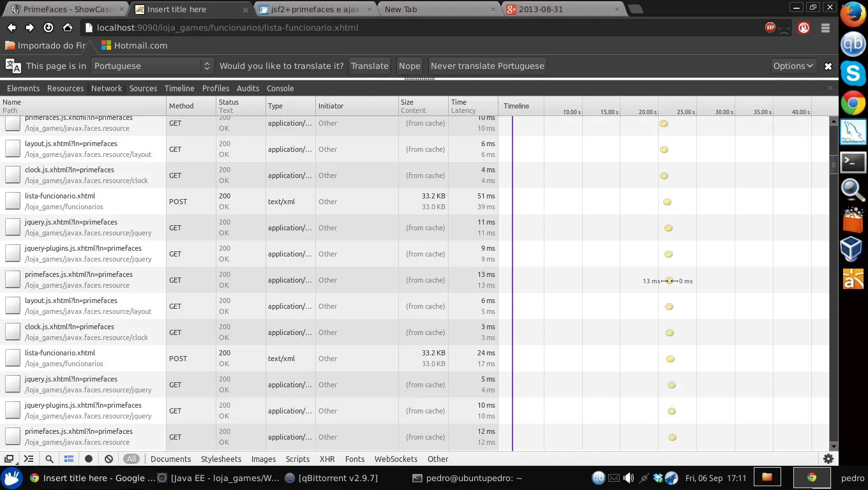Filter requests by Stylesheets
This screenshot has width=868, height=490.
pos(221,459)
